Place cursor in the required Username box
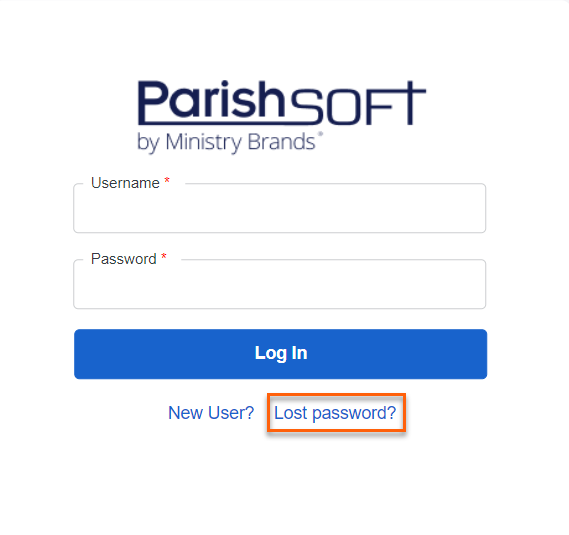The image size is (569, 535). click(279, 208)
